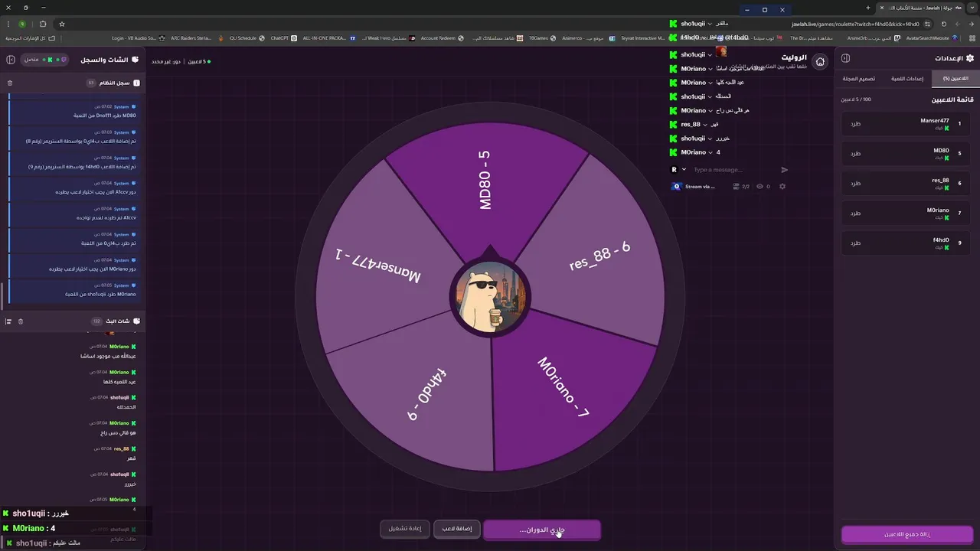
Task: Toggle stream chat list layout icon
Action: click(8, 321)
